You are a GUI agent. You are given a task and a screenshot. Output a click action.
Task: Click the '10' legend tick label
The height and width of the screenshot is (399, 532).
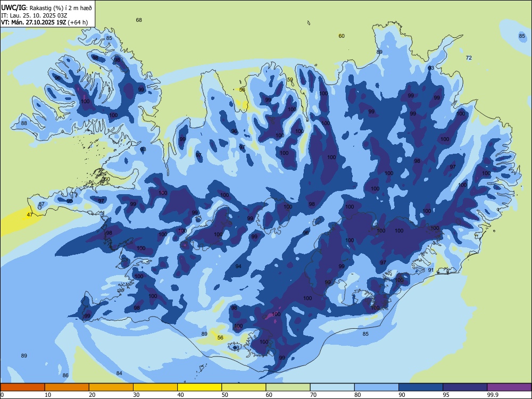(48, 395)
